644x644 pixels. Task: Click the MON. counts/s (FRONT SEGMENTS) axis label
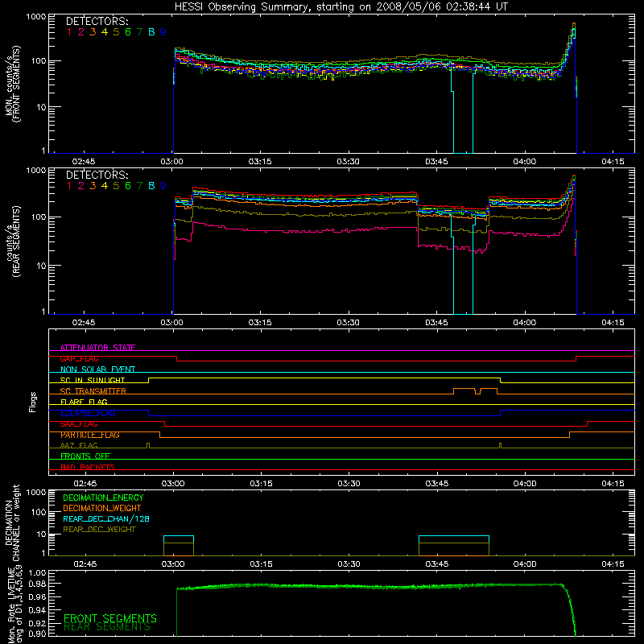[12, 84]
